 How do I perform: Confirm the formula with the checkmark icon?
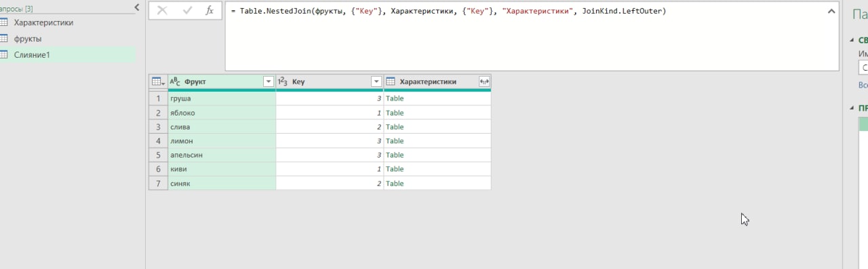187,10
